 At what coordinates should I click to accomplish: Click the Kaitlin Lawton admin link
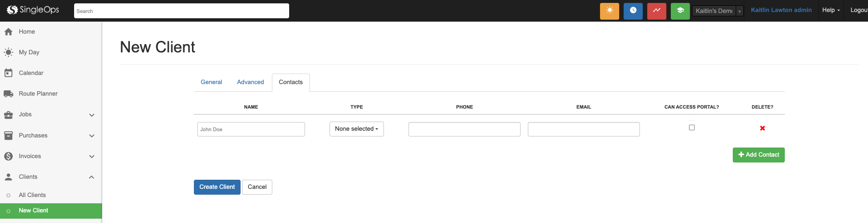pos(781,10)
